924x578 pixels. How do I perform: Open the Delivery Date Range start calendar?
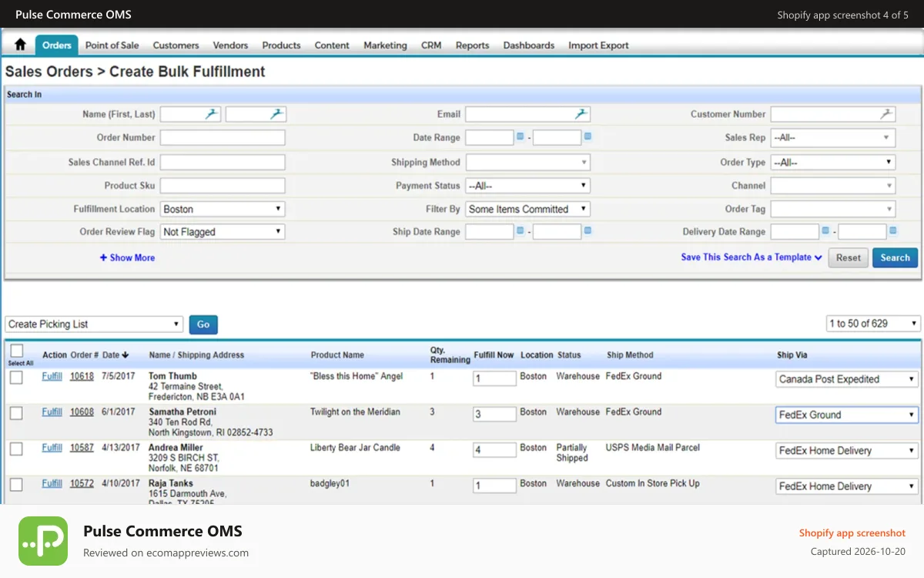tap(825, 230)
